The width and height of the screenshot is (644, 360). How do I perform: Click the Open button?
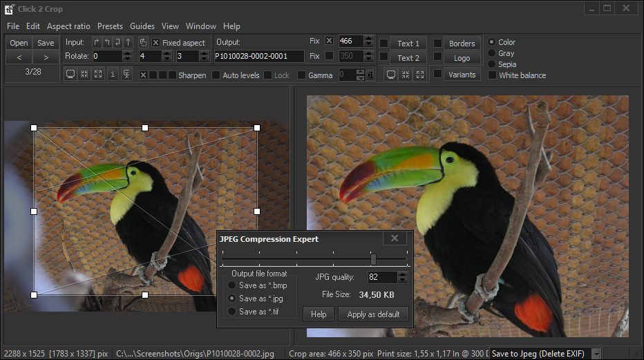(19, 43)
